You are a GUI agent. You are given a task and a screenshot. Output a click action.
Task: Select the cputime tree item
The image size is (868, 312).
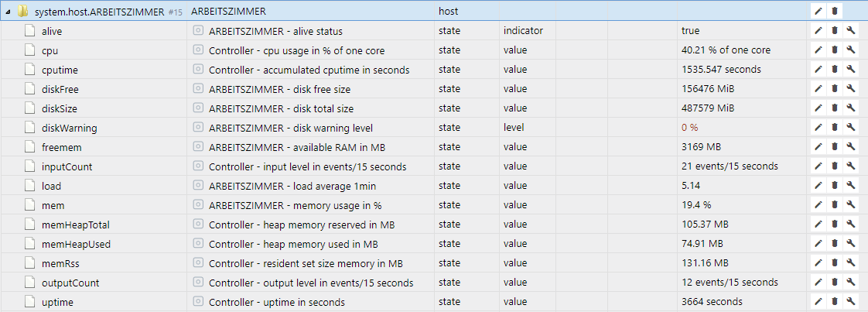coord(60,70)
